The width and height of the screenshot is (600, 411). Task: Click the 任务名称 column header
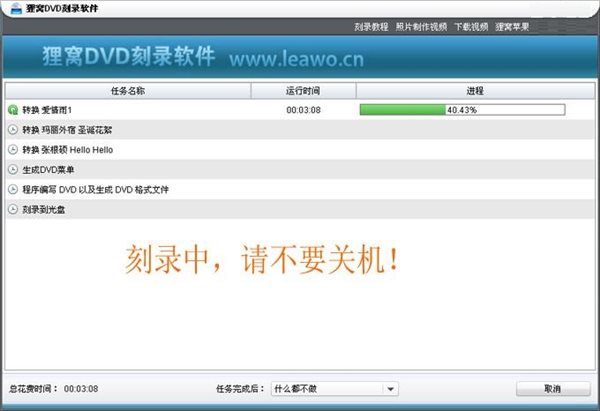pos(128,91)
